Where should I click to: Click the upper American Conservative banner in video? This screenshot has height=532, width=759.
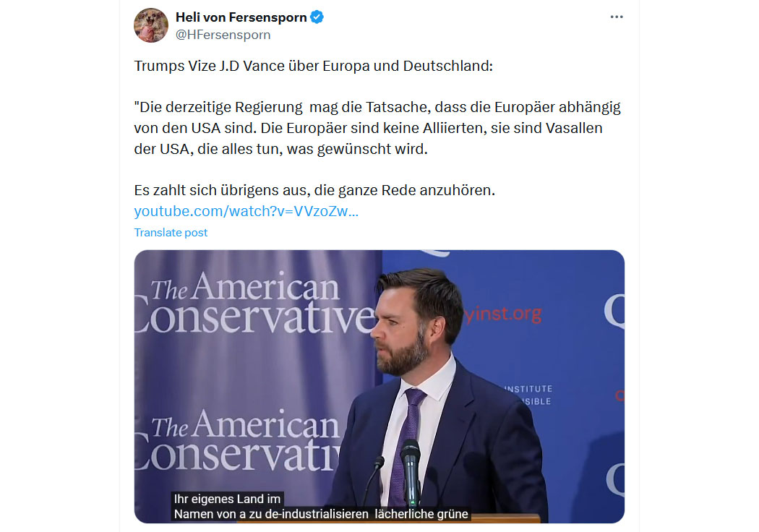pos(255,303)
